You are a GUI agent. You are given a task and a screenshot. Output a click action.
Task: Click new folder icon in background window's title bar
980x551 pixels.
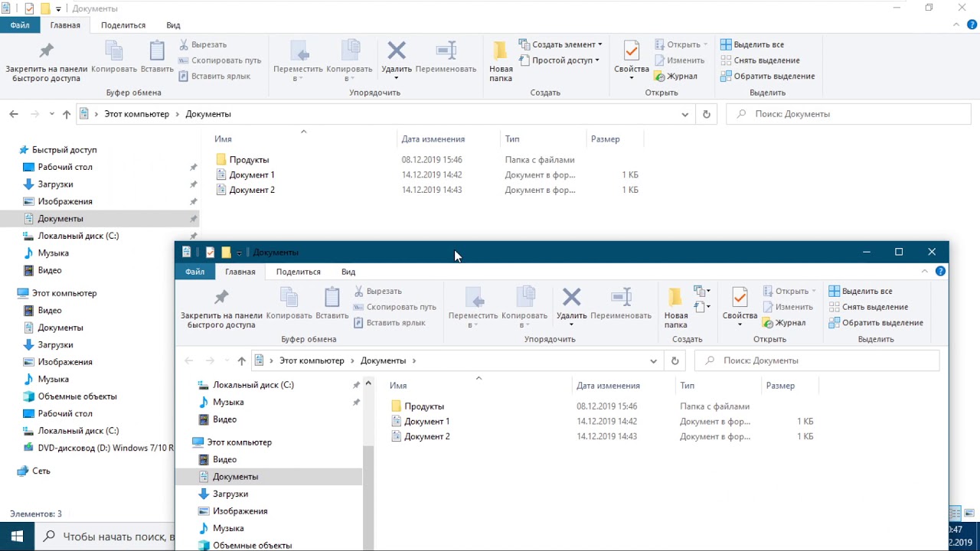coord(45,8)
